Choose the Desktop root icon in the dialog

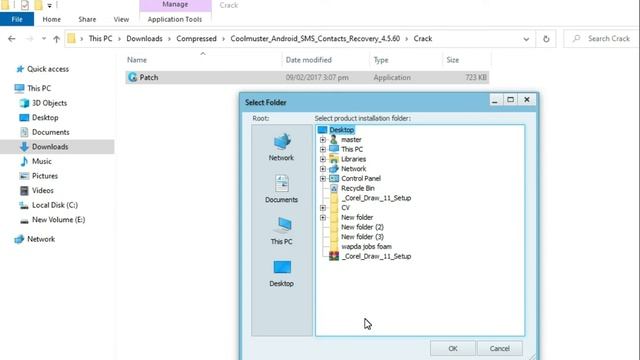(282, 268)
